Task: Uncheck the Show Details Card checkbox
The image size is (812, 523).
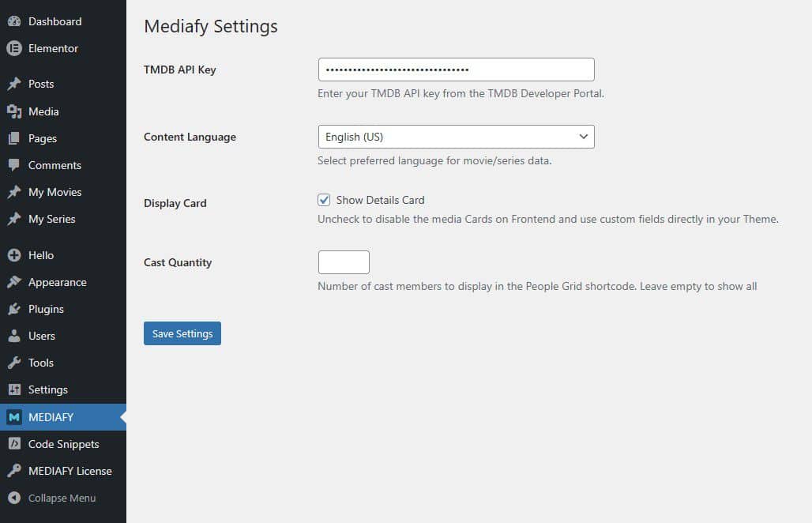Action: (x=324, y=200)
